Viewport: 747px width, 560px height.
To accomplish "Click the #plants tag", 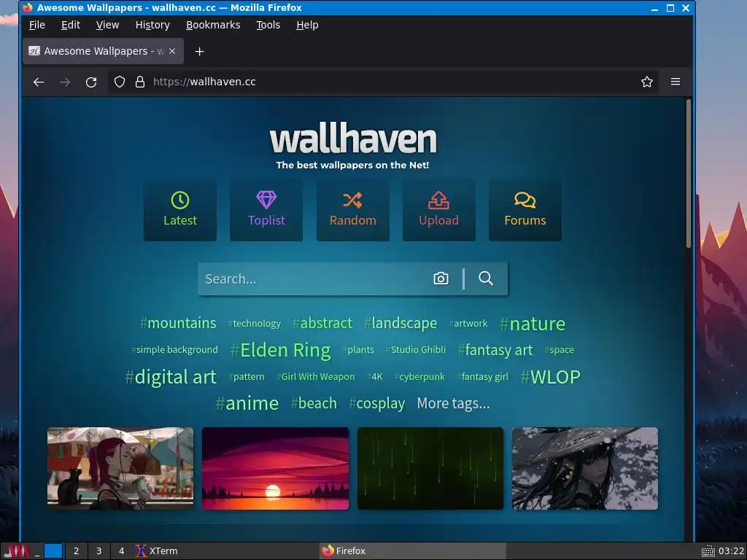I will [358, 349].
